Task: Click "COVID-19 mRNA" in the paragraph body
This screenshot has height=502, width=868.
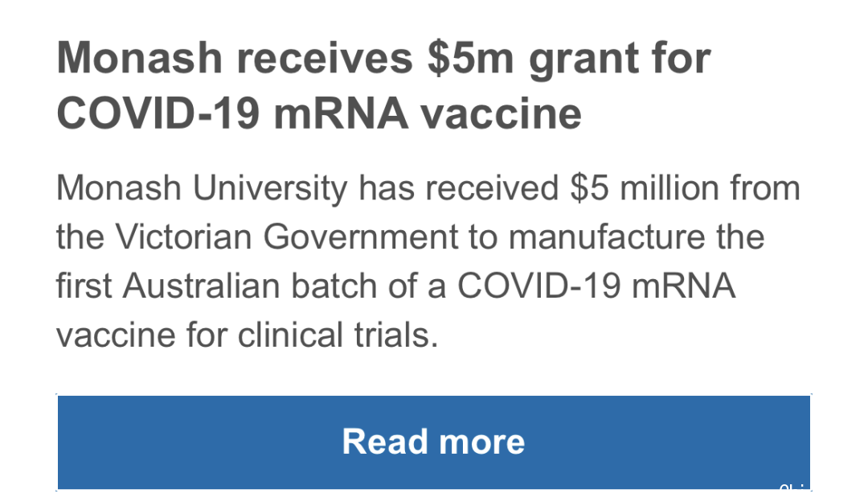Action: point(596,286)
